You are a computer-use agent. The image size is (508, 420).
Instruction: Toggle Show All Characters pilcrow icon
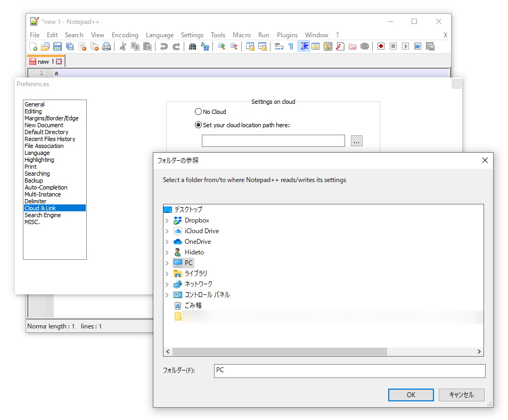pyautogui.click(x=291, y=47)
